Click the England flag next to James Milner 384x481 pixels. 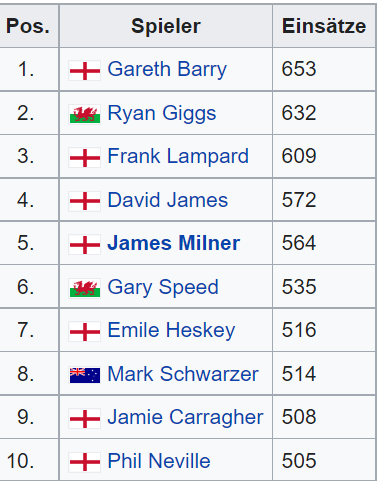tap(85, 245)
